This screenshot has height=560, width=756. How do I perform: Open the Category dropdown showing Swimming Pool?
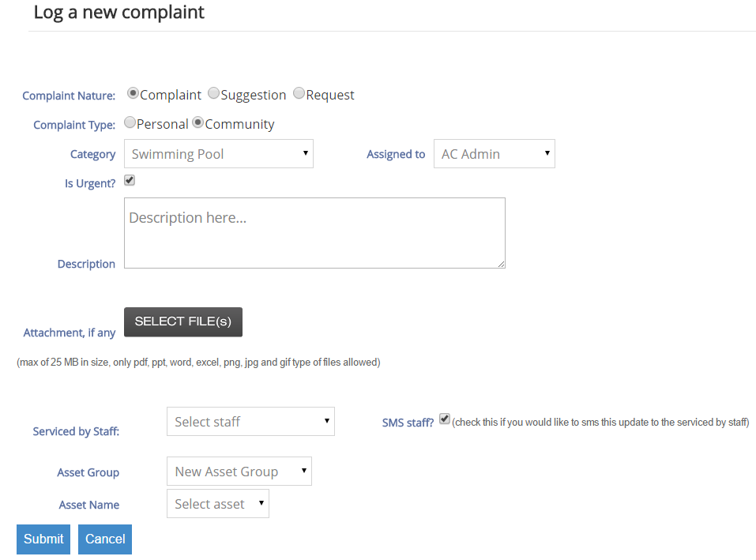click(218, 153)
